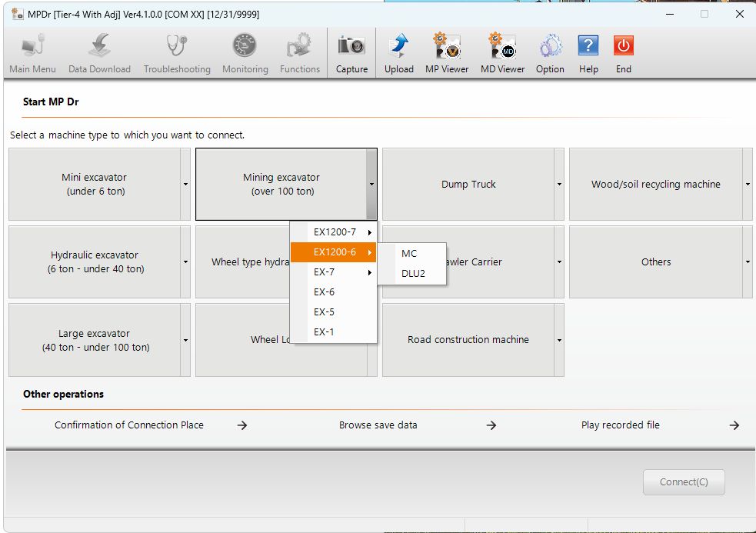Click the Dump Truck button
Viewport: 756px width, 533px height.
point(468,185)
